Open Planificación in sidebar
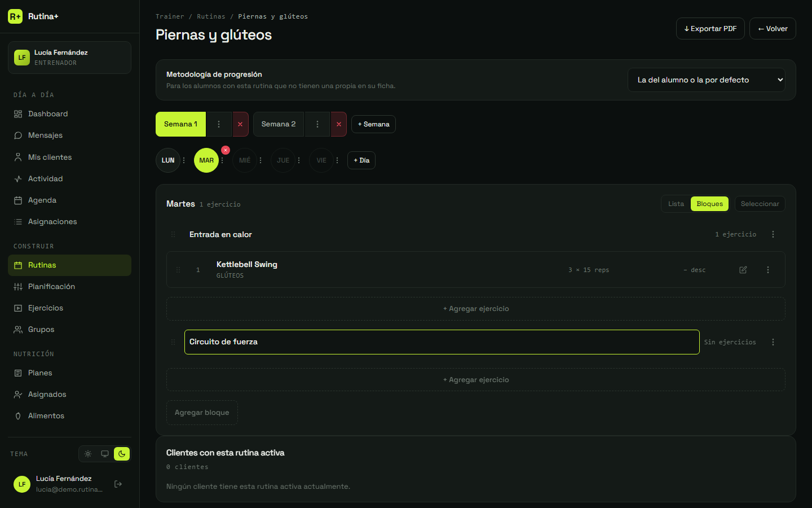The image size is (812, 508). (x=69, y=287)
